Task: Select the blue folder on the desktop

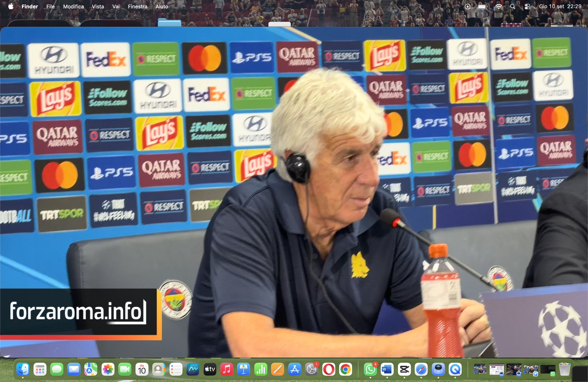Action: (169, 22)
